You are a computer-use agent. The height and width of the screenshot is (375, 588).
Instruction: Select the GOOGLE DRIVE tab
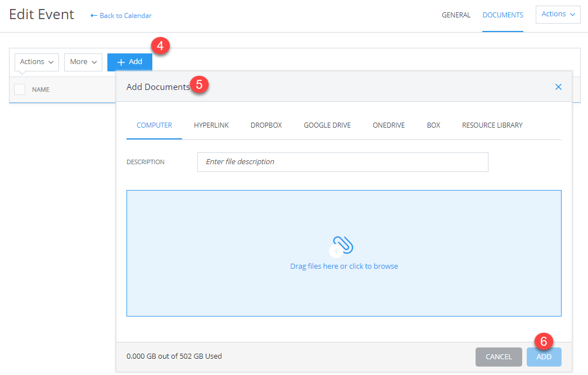coord(327,125)
